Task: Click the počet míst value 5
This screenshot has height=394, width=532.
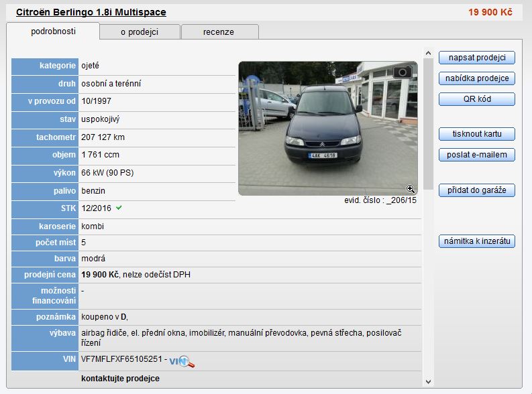Action: coord(83,243)
